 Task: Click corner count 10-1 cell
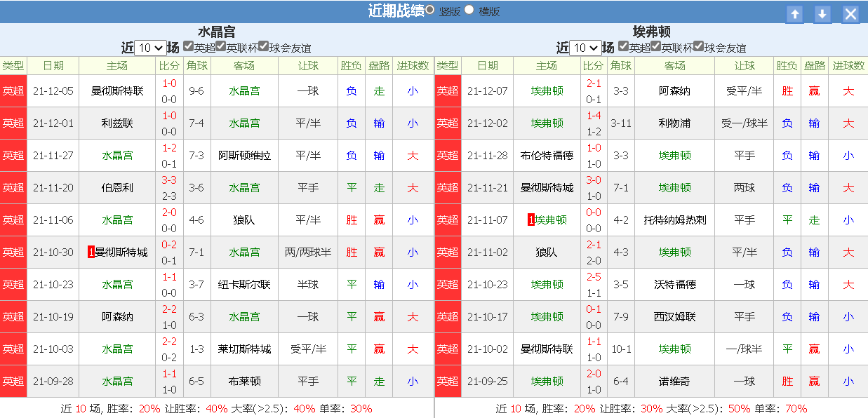point(621,349)
